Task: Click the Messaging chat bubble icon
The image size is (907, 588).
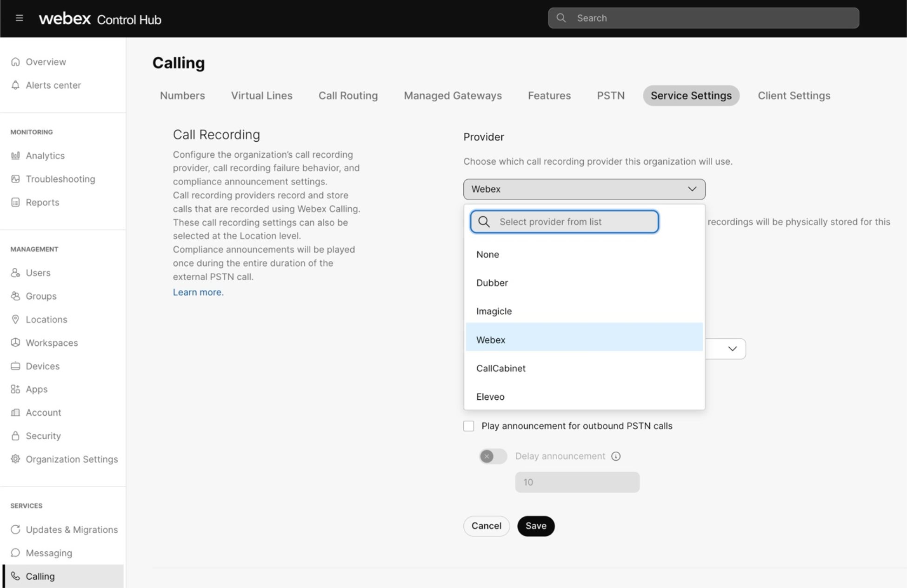Action: coord(15,553)
